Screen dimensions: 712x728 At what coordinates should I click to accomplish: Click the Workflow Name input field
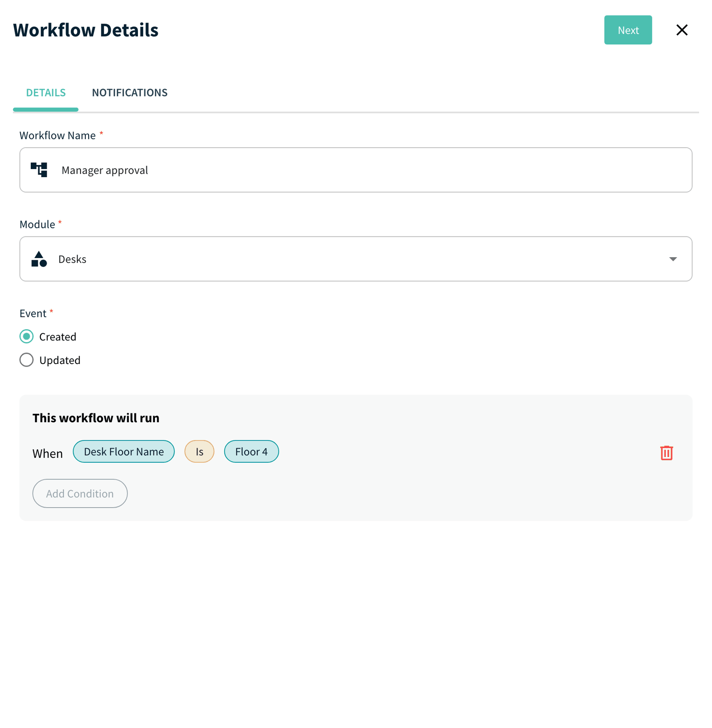[356, 170]
